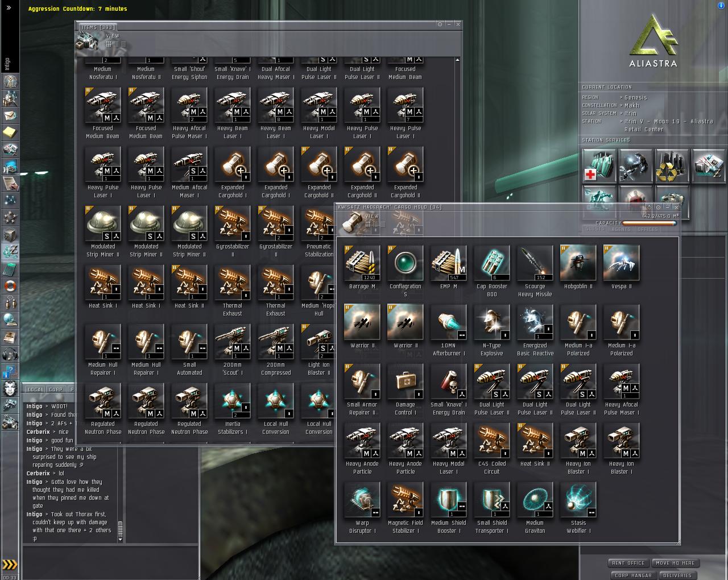Click the character portrait face icon
This screenshot has height=580, width=728.
[10, 389]
